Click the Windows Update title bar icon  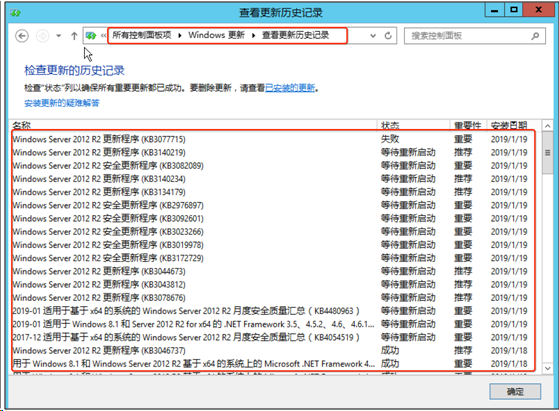pyautogui.click(x=15, y=13)
